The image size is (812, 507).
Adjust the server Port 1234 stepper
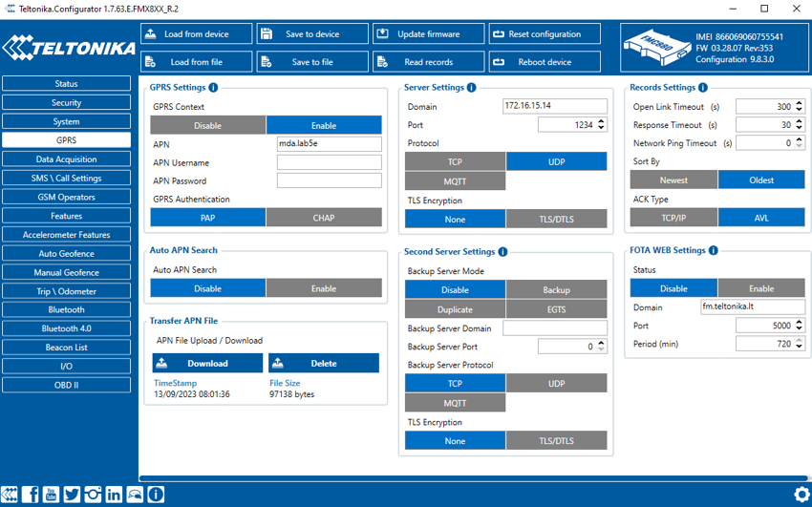click(601, 125)
